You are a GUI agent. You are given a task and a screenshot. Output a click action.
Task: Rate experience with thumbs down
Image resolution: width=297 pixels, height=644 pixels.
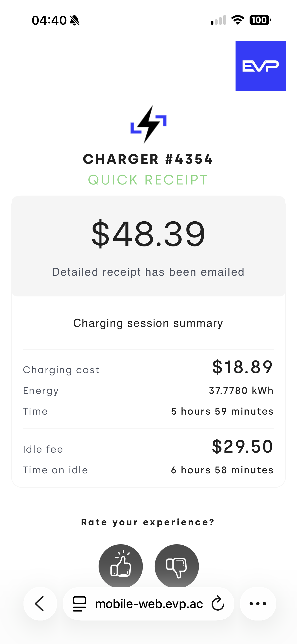(177, 566)
